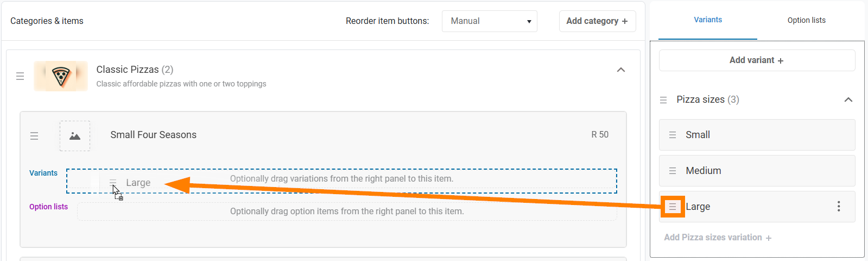Click the Option lists drop area
Image resolution: width=868 pixels, height=261 pixels.
[347, 212]
